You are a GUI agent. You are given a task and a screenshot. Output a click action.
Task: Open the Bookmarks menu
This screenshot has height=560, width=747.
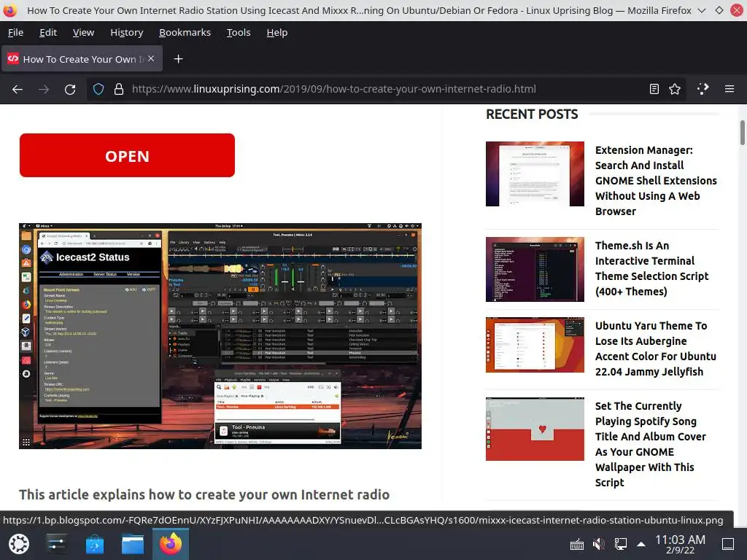click(x=185, y=32)
